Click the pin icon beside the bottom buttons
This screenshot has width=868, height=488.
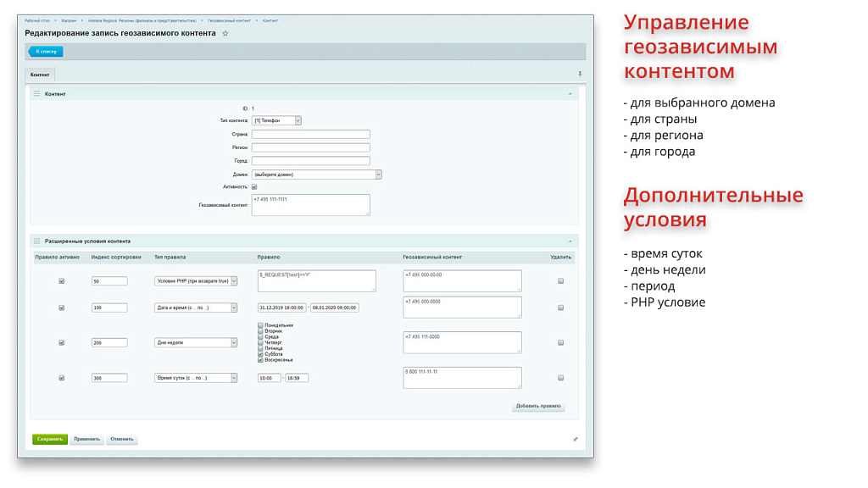[576, 440]
